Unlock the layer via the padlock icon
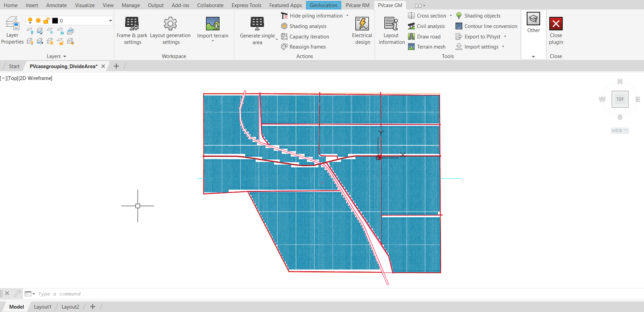The height and width of the screenshot is (312, 644). [47, 20]
